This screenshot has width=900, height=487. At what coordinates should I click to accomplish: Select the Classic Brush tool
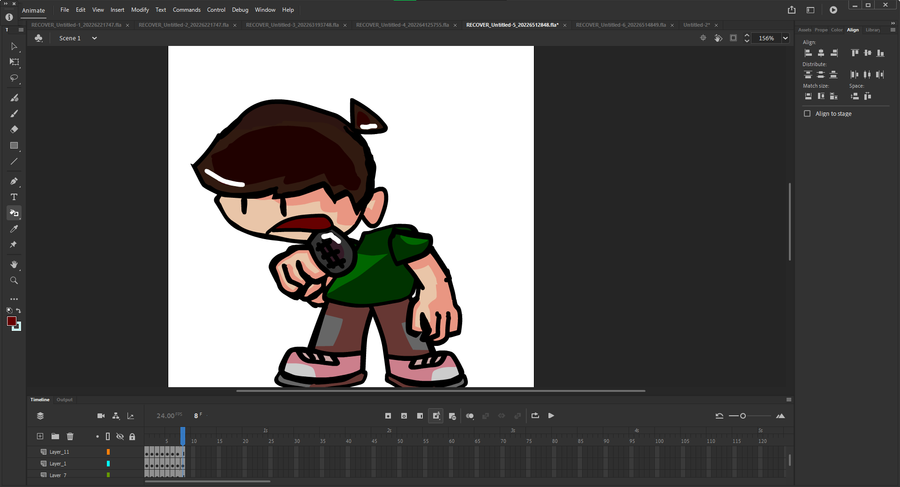click(x=14, y=113)
